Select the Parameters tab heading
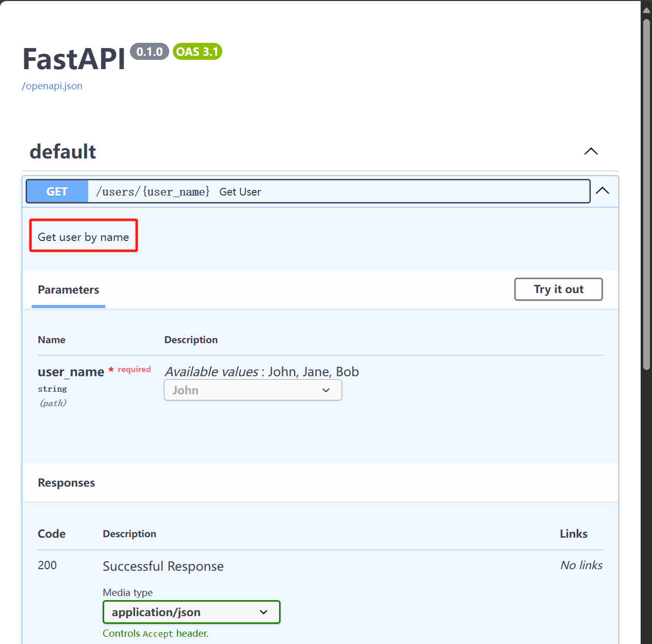 tap(69, 290)
